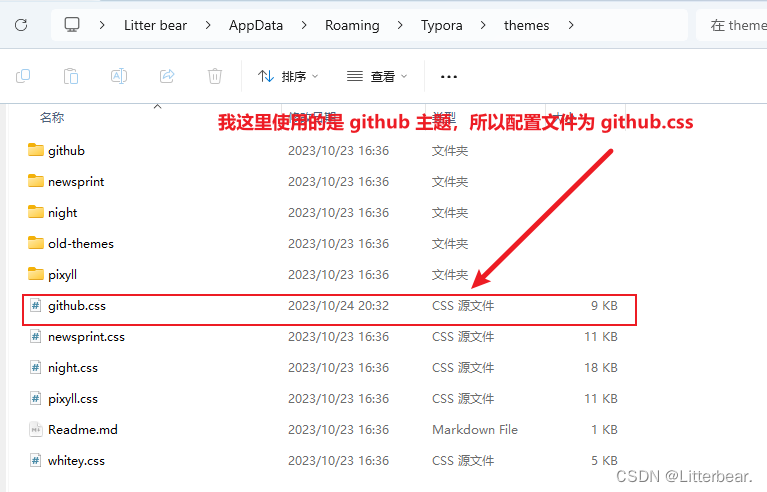Select the pixyll folder icon

(x=36, y=274)
